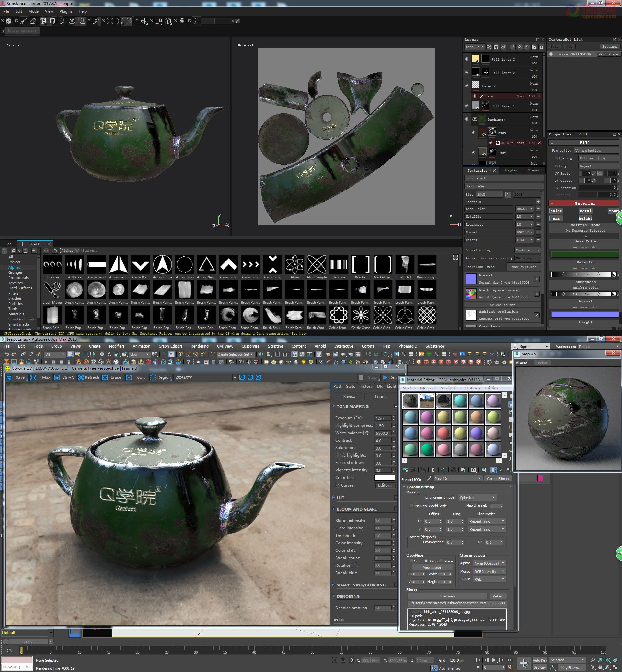Toggle Auto checkbox in Map #5 window
Image resolution: width=622 pixels, height=672 pixels.
(x=517, y=363)
